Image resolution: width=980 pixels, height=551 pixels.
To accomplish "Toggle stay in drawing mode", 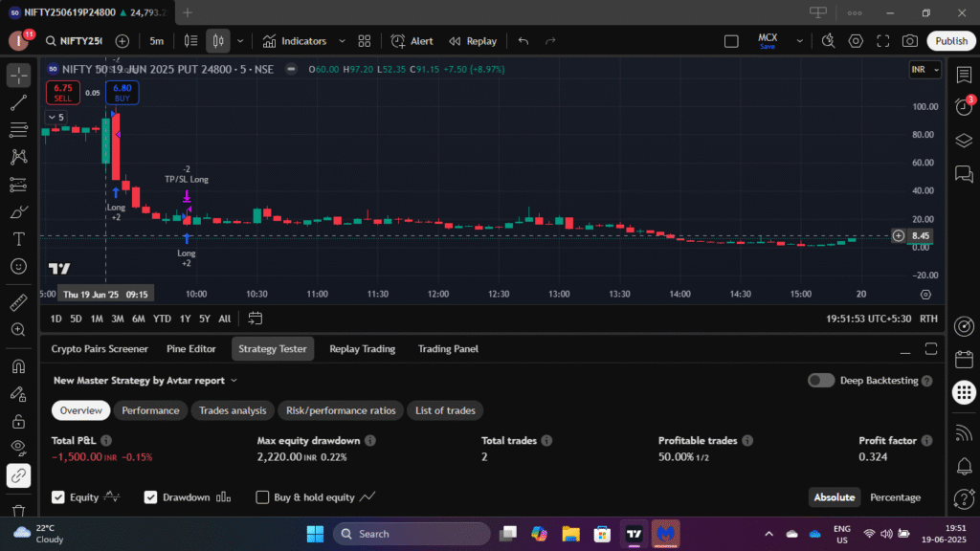I will pos(19,393).
